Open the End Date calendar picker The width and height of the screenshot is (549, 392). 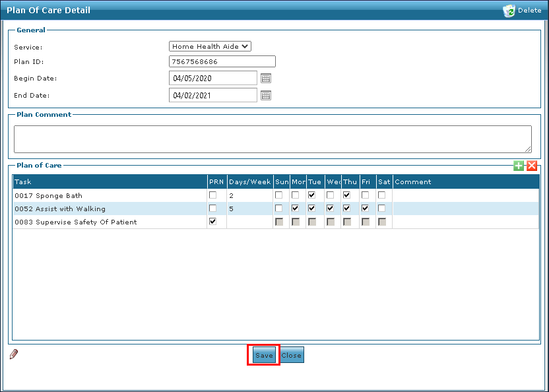click(x=266, y=96)
